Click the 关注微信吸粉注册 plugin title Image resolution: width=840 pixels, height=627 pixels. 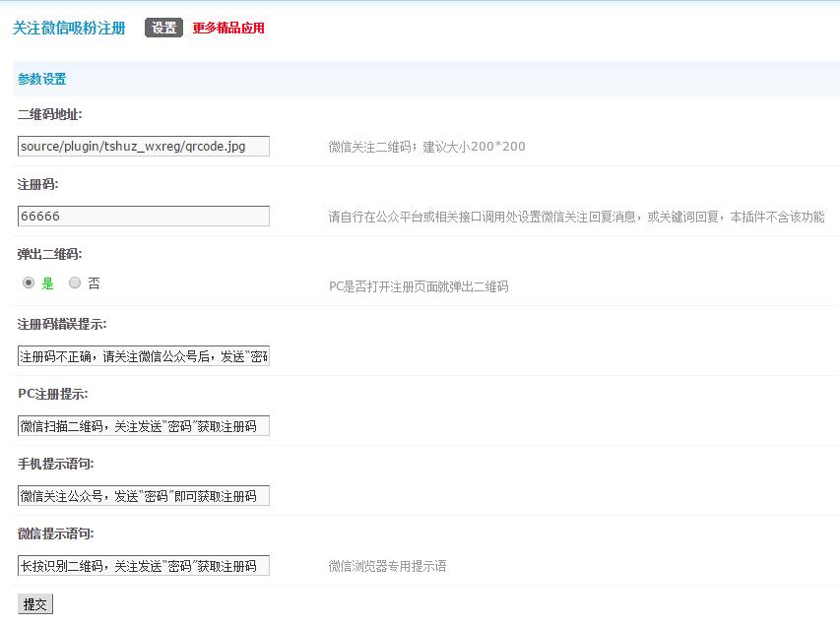tap(69, 28)
